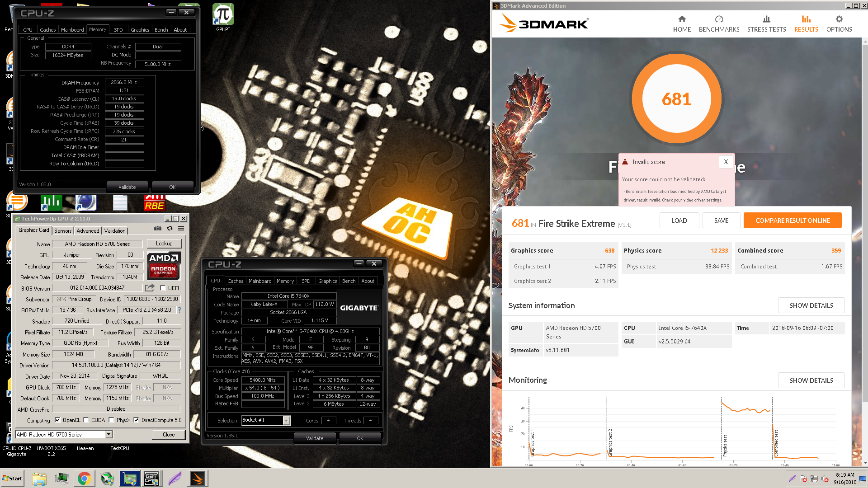Click SAVE button in 3DMark
868x488 pixels.
click(x=721, y=221)
